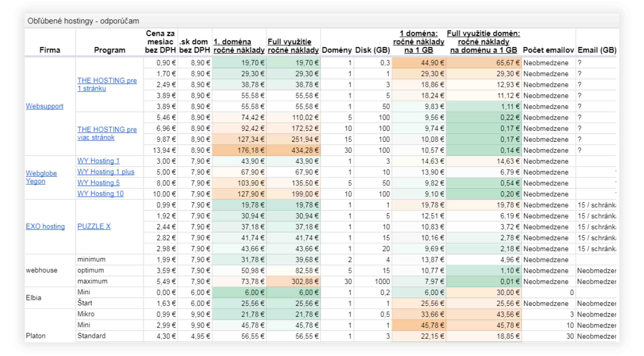Select the 0,01 € cell

(483, 282)
